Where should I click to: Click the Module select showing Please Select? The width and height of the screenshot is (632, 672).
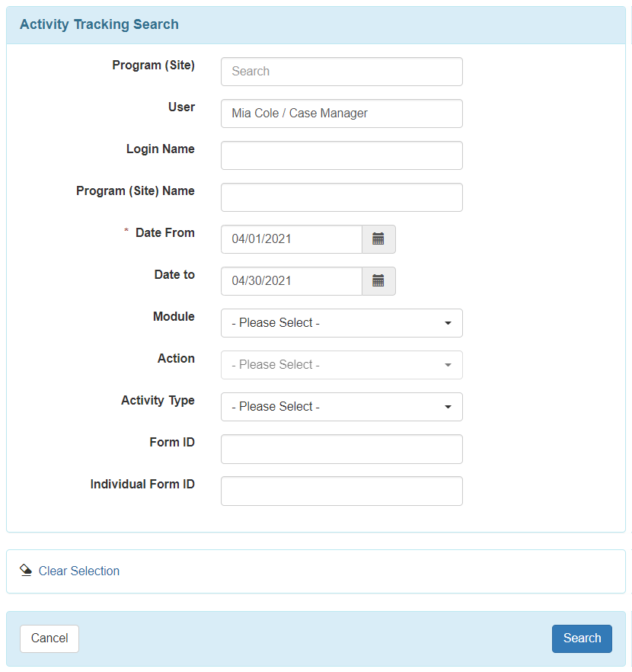[x=341, y=323]
